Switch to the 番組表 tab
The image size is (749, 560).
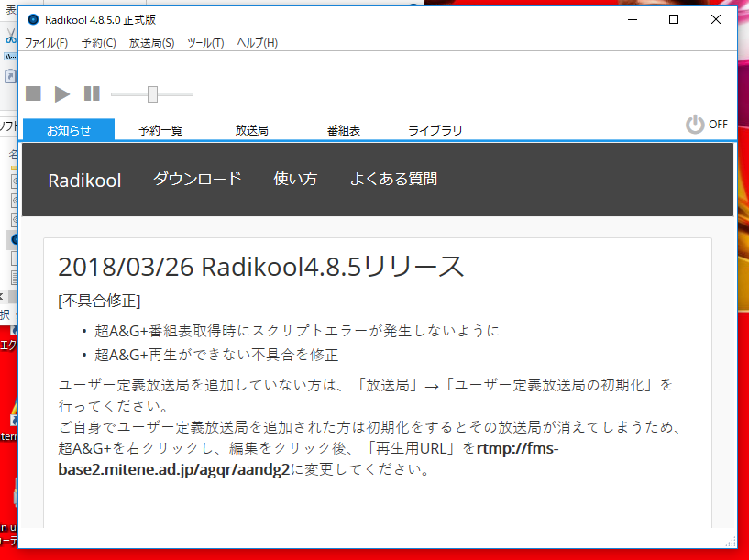344,130
